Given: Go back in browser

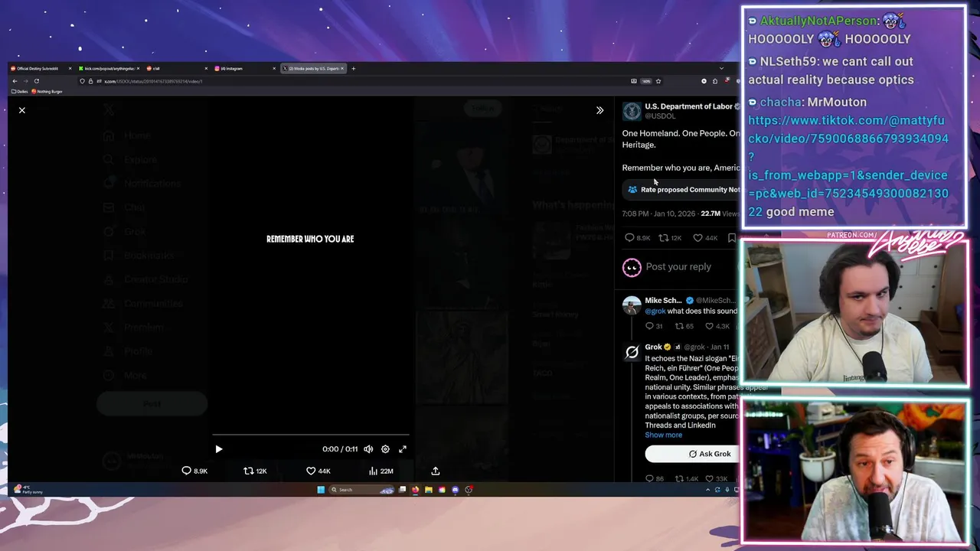Looking at the screenshot, I should tap(15, 81).
